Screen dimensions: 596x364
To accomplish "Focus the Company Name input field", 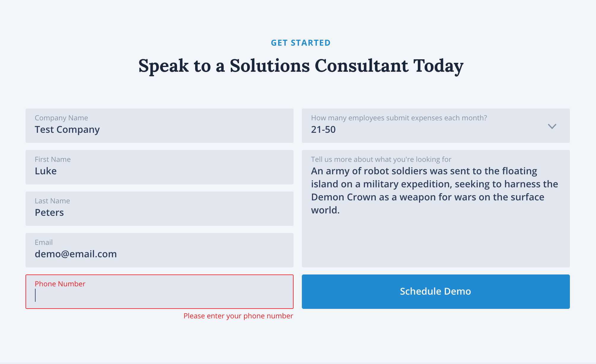I will pyautogui.click(x=160, y=126).
